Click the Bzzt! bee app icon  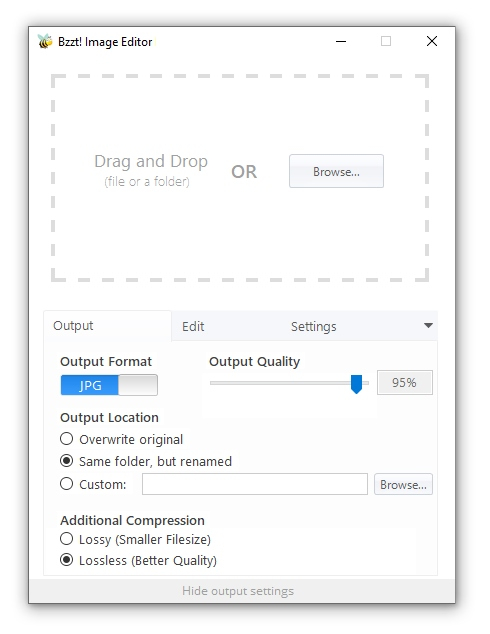pos(45,41)
